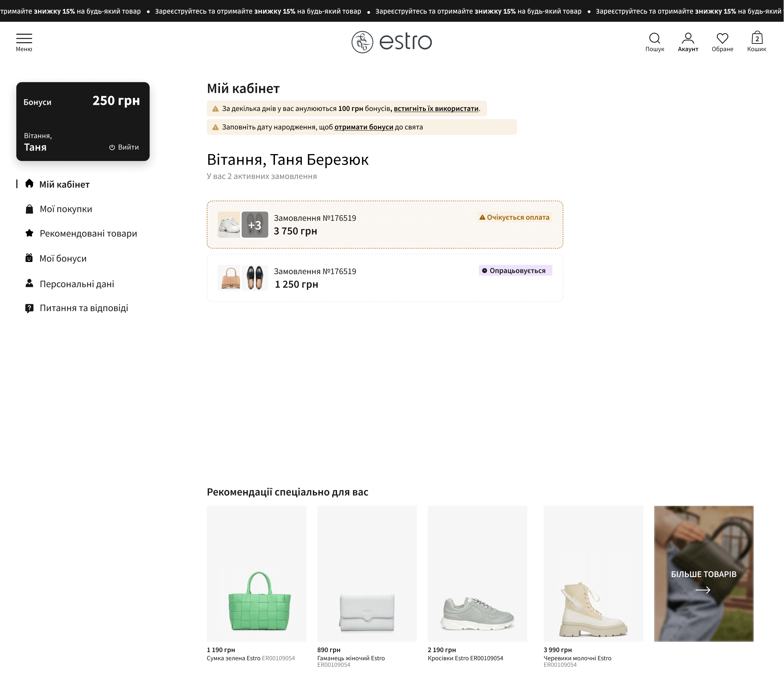The width and height of the screenshot is (784, 686).
Task: Click heading Рекомендації спеціально для вас
Action: (287, 492)
